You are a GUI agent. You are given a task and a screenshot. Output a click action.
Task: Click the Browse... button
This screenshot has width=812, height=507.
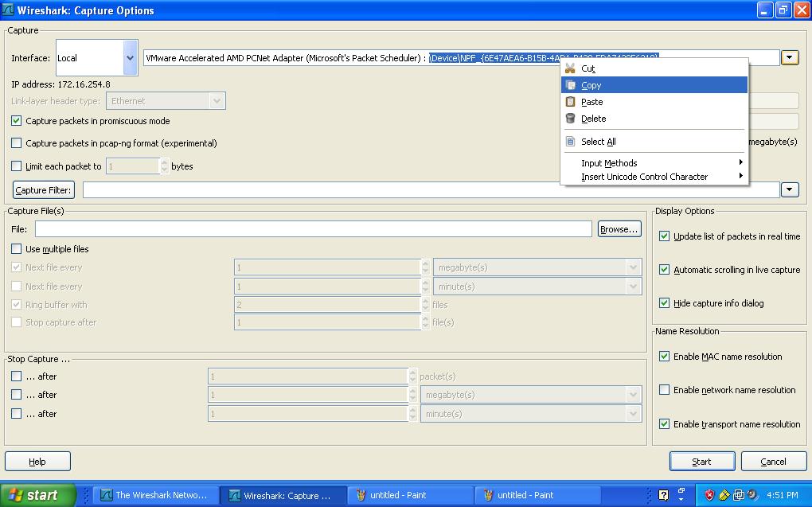pyautogui.click(x=619, y=229)
